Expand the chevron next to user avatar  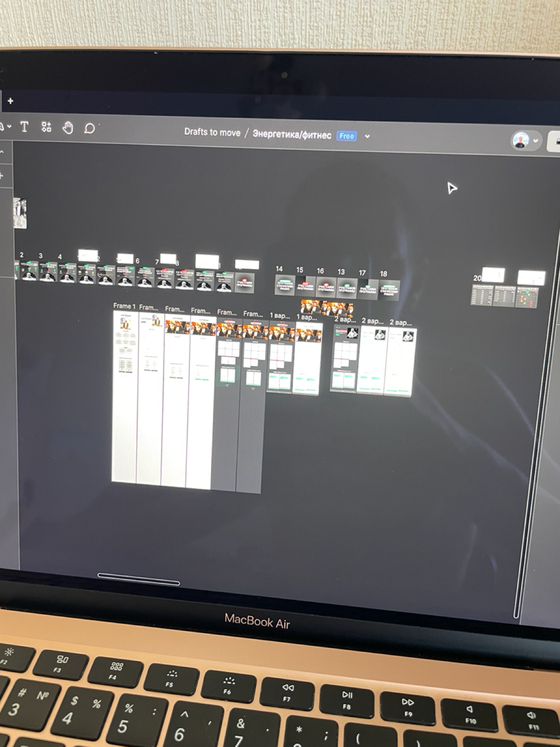pos(536,141)
